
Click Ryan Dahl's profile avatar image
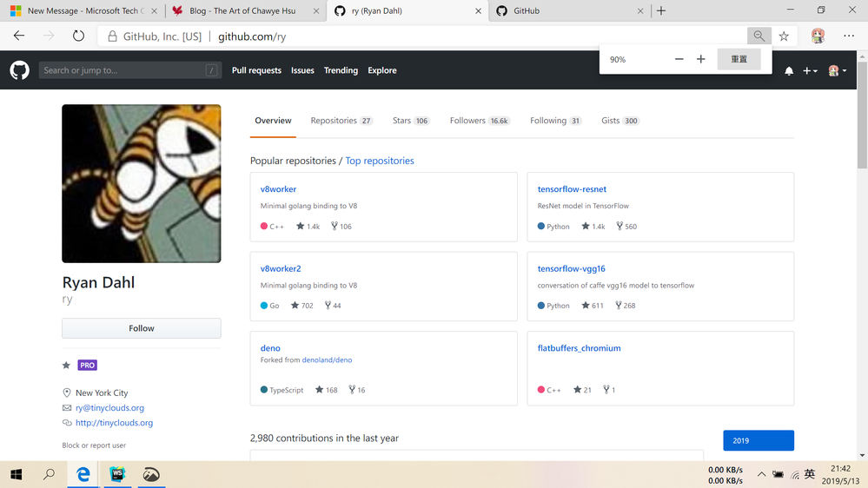point(141,184)
